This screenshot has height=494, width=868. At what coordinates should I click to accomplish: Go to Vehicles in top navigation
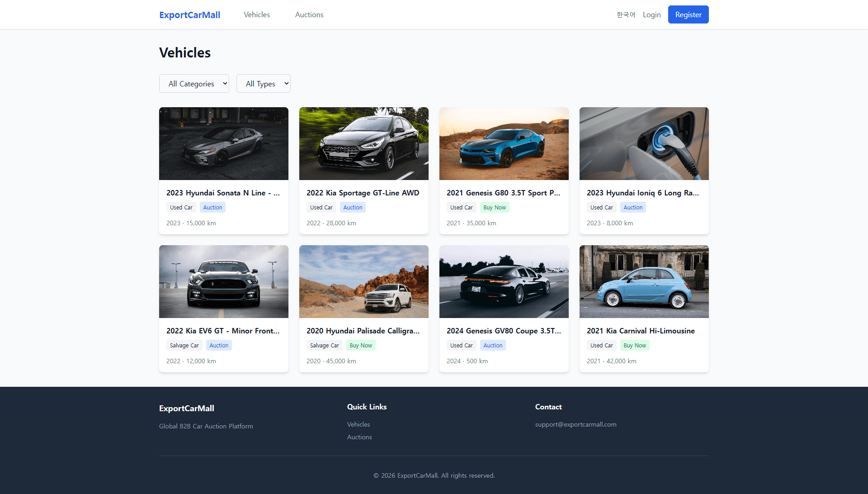tap(256, 15)
